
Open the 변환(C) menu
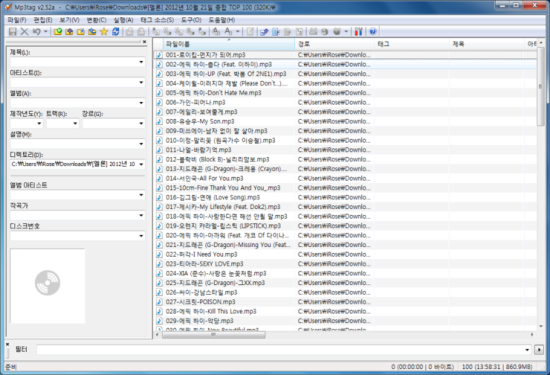(96, 20)
